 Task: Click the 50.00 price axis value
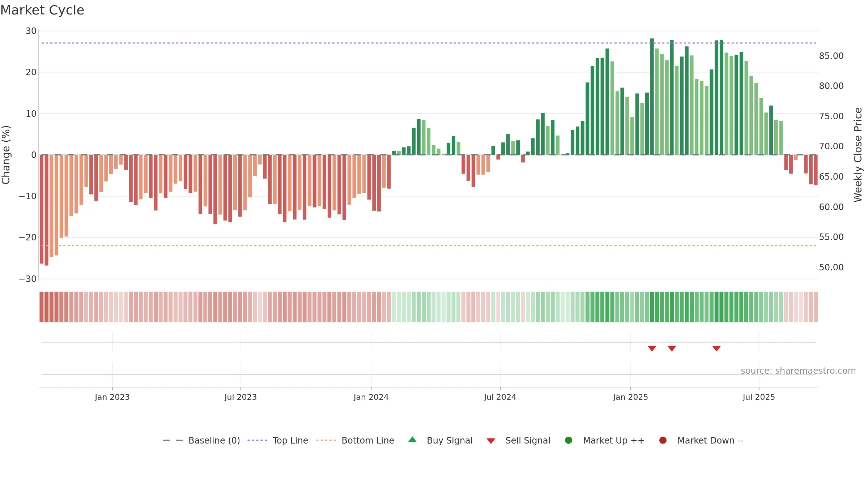(831, 267)
